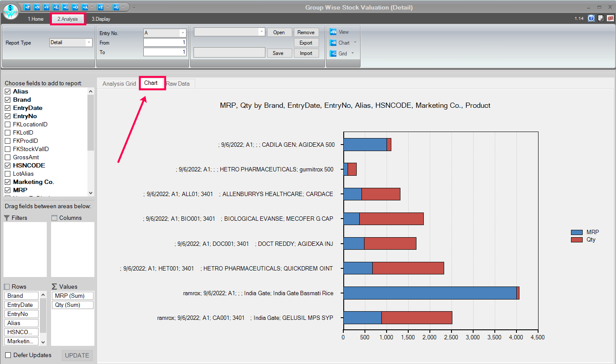
Task: Click the Chart icon in ribbon
Action: [x=333, y=43]
